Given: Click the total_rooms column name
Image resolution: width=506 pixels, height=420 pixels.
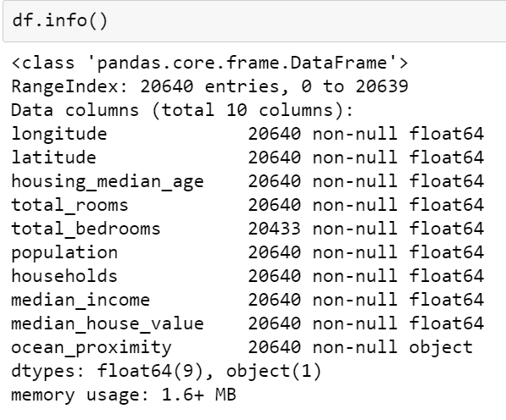Looking at the screenshot, I should click(70, 205).
